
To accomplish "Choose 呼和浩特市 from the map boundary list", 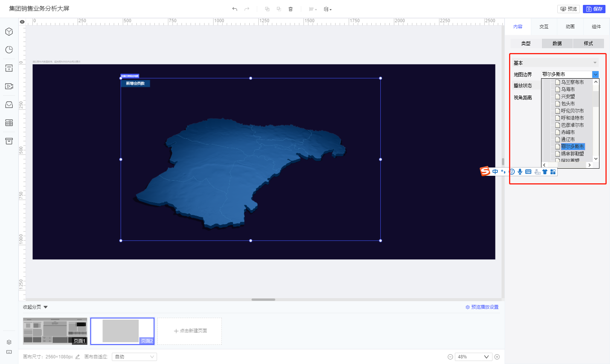I will coord(572,118).
